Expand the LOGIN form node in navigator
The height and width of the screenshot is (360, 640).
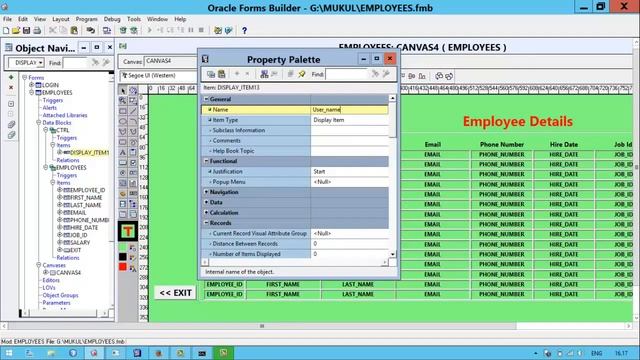31,85
